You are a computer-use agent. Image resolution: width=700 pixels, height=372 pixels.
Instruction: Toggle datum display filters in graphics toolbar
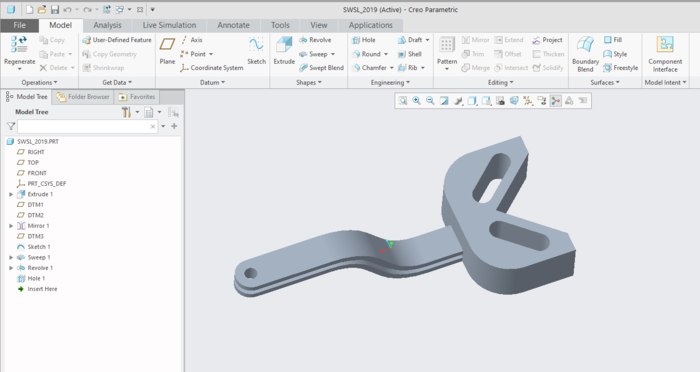click(x=528, y=100)
